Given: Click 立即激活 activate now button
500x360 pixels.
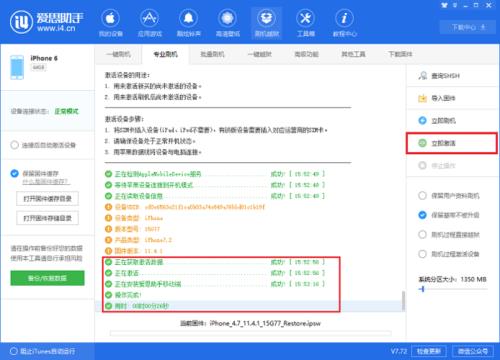Looking at the screenshot, I should (x=452, y=143).
